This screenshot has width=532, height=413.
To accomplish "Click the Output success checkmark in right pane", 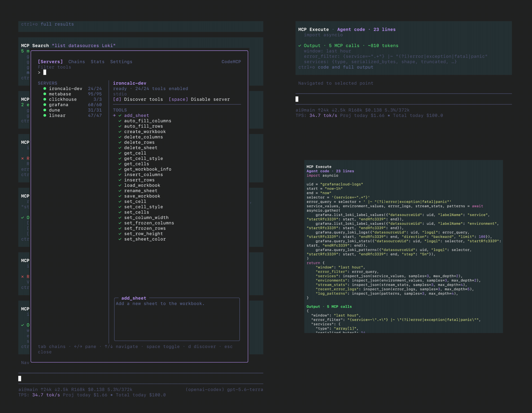I will tap(300, 46).
